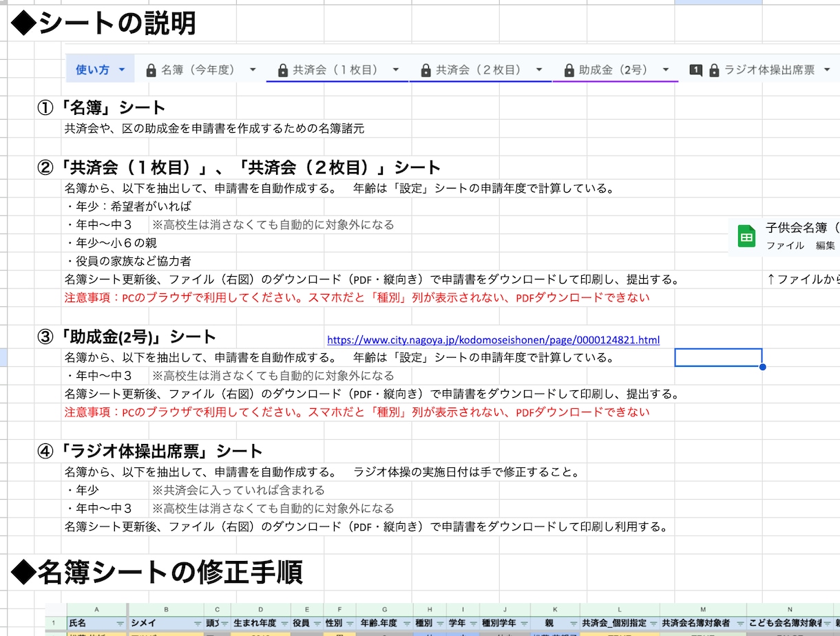Click the ↑ファイルから text cell

(802, 279)
